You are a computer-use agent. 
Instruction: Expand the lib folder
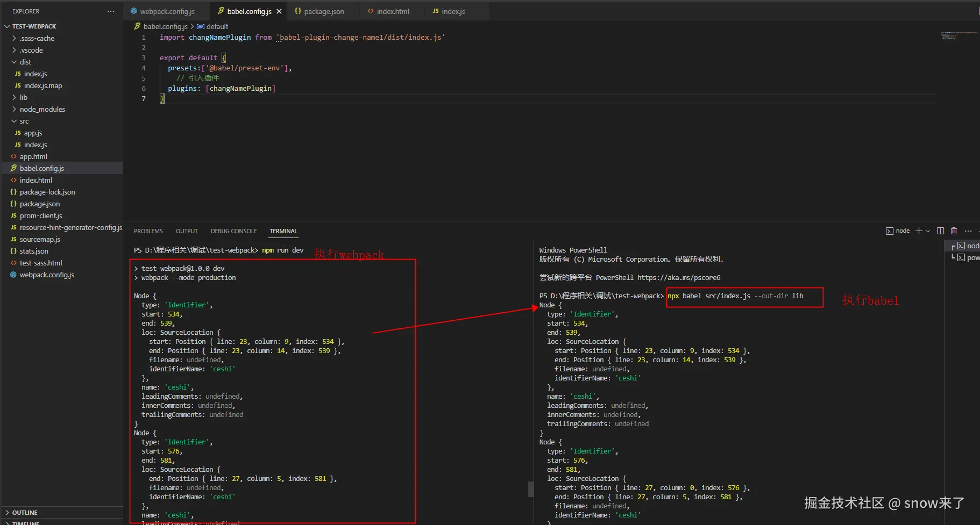coord(14,97)
